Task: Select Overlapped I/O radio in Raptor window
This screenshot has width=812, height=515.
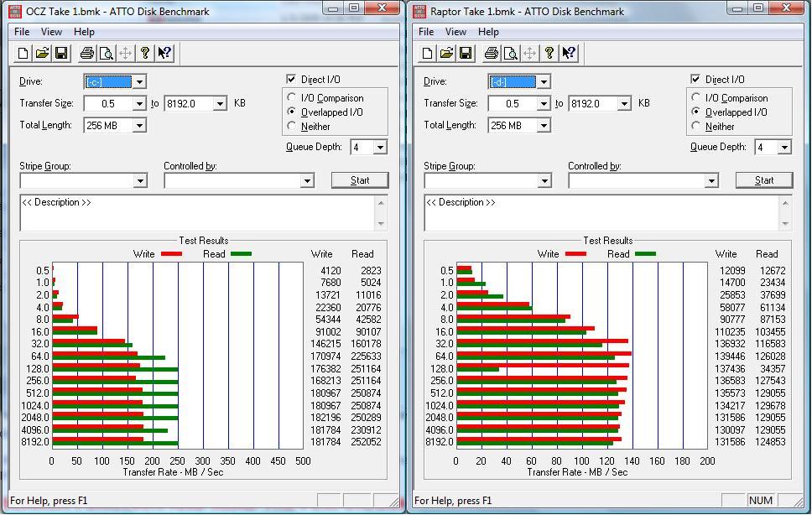Action: click(x=696, y=112)
